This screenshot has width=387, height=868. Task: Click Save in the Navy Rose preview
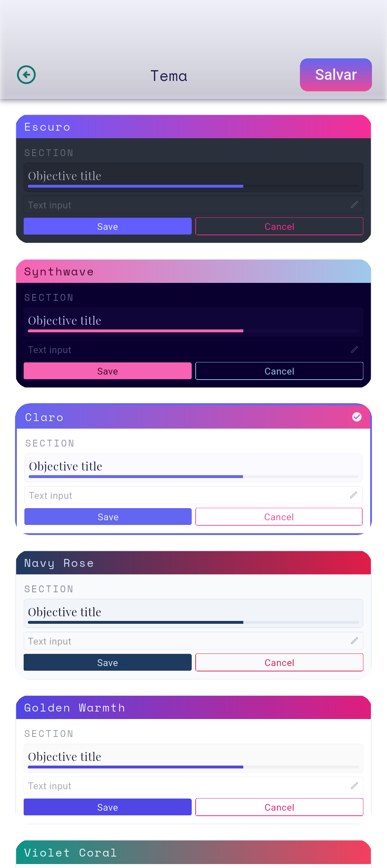click(x=107, y=662)
